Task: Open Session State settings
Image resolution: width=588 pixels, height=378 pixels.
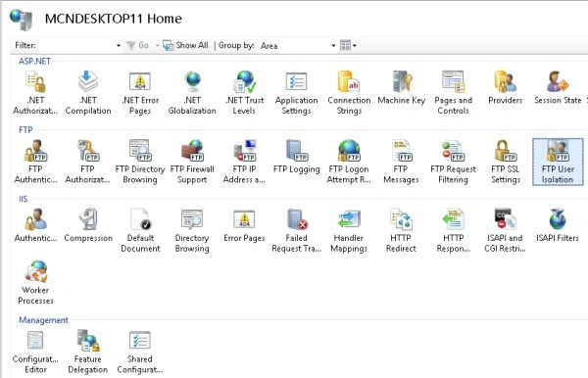Action: point(558,87)
